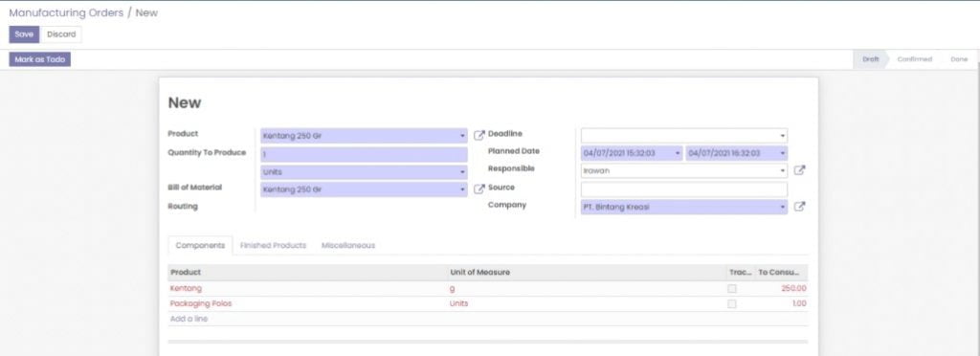Click the Source input field

[x=684, y=189]
